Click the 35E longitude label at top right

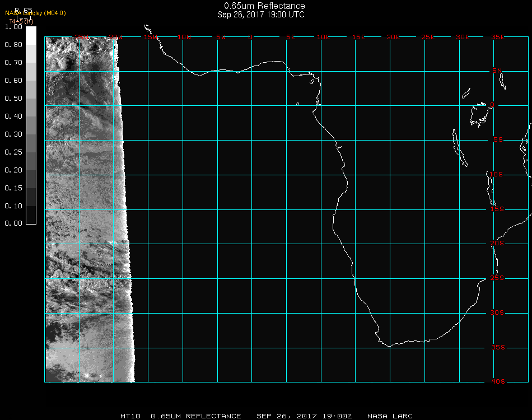pos(498,37)
